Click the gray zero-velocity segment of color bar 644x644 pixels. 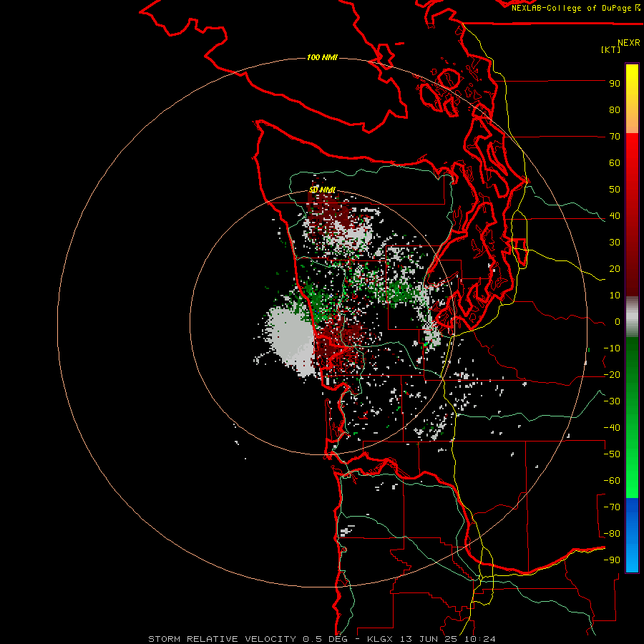point(632,317)
